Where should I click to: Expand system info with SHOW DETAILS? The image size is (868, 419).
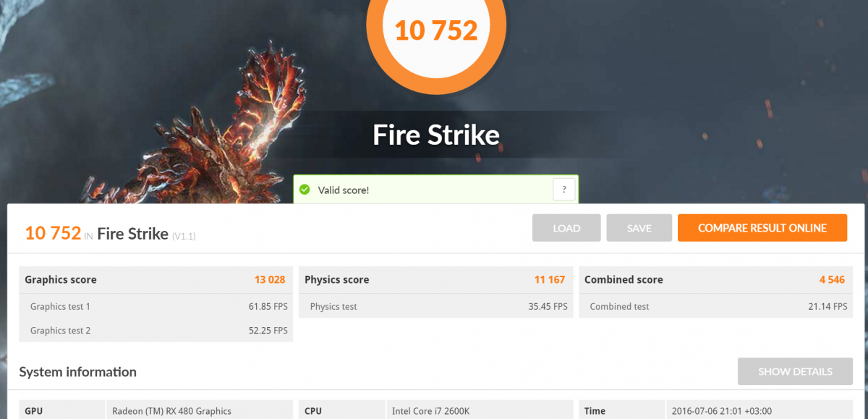pos(795,371)
